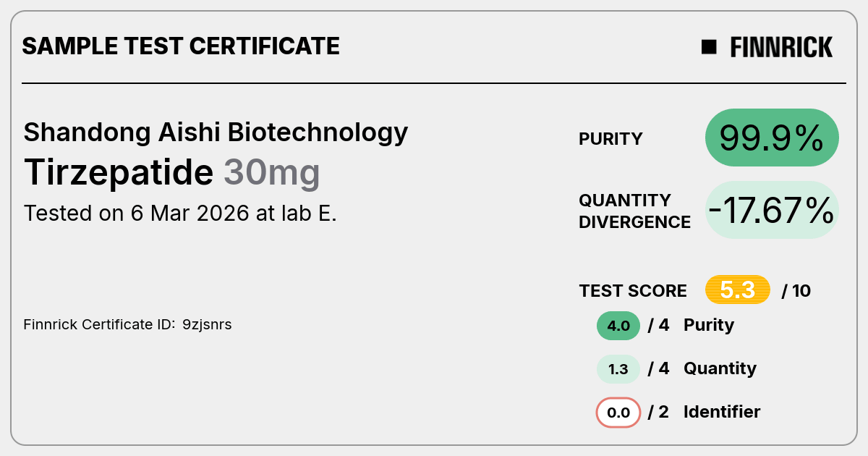Select the 99.9% purity badge

point(772,138)
